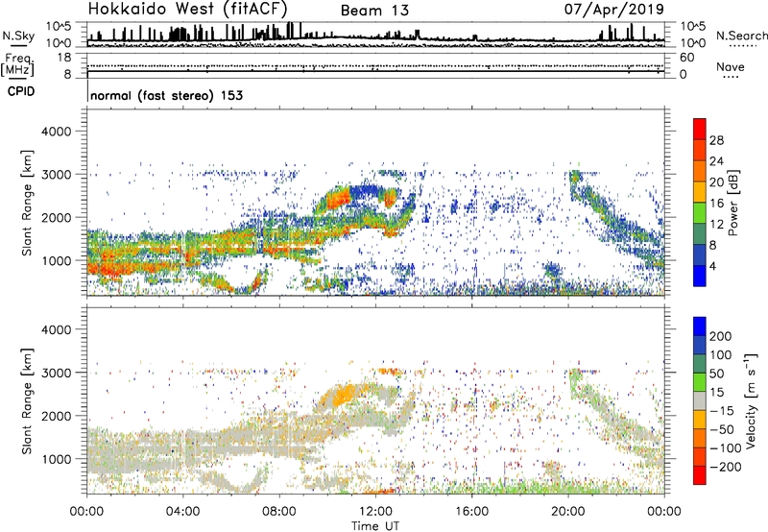This screenshot has height=532, width=768.
Task: Click 'Slant Range [km]' label of power panel
Action: pos(27,203)
